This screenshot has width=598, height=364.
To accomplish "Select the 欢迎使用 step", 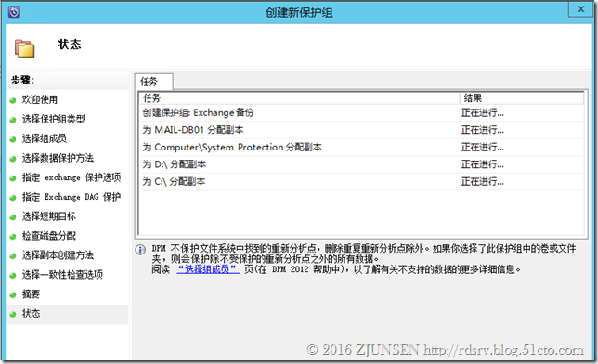I will [40, 99].
